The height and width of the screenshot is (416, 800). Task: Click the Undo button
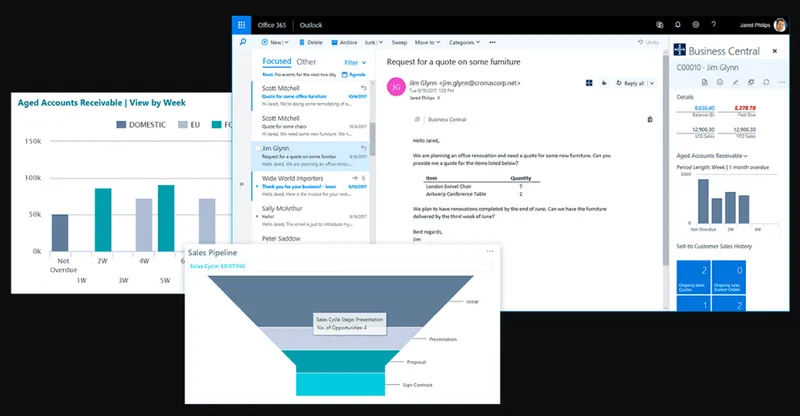(x=648, y=42)
